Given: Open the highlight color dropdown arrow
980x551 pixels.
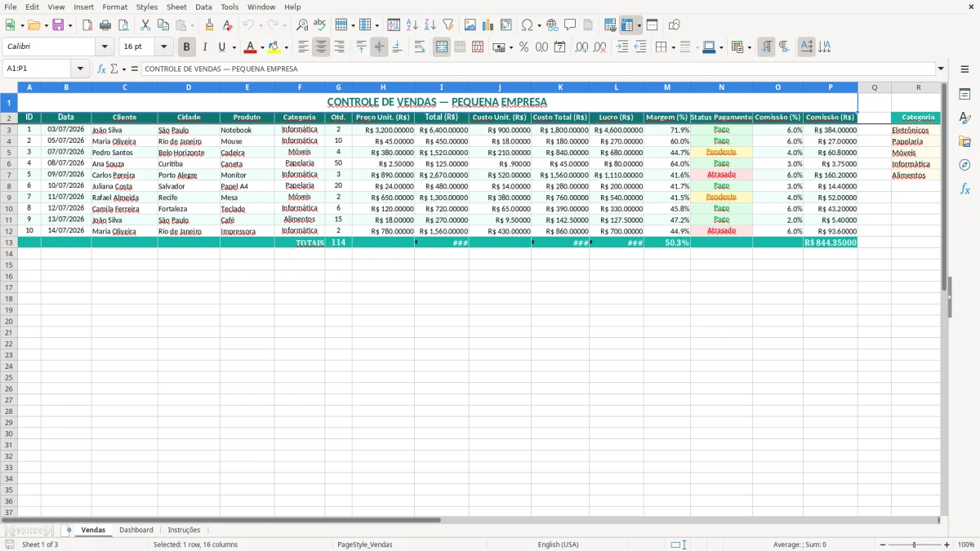Looking at the screenshot, I should point(286,47).
